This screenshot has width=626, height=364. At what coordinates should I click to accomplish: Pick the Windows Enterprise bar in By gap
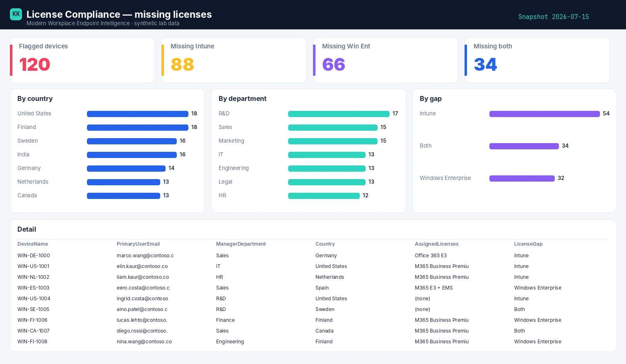click(522, 178)
